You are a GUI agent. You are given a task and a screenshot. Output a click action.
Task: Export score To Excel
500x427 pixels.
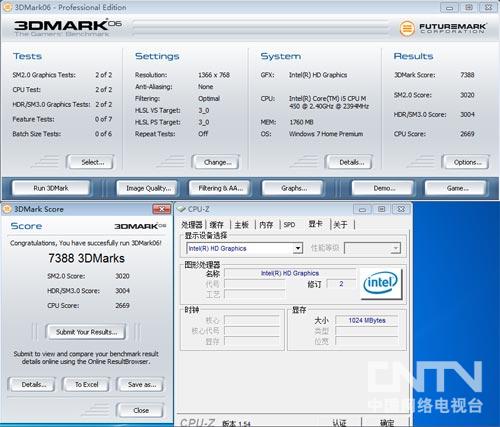point(86,385)
